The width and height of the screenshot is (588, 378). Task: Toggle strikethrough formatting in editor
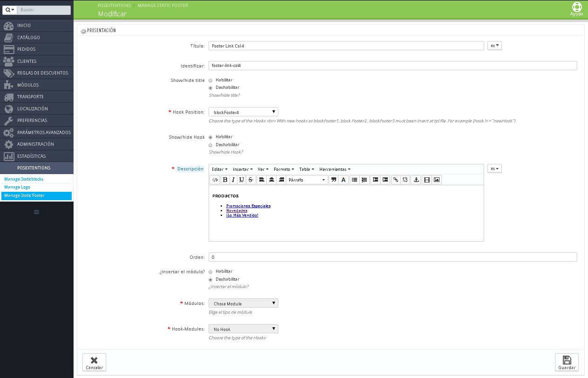pyautogui.click(x=250, y=180)
